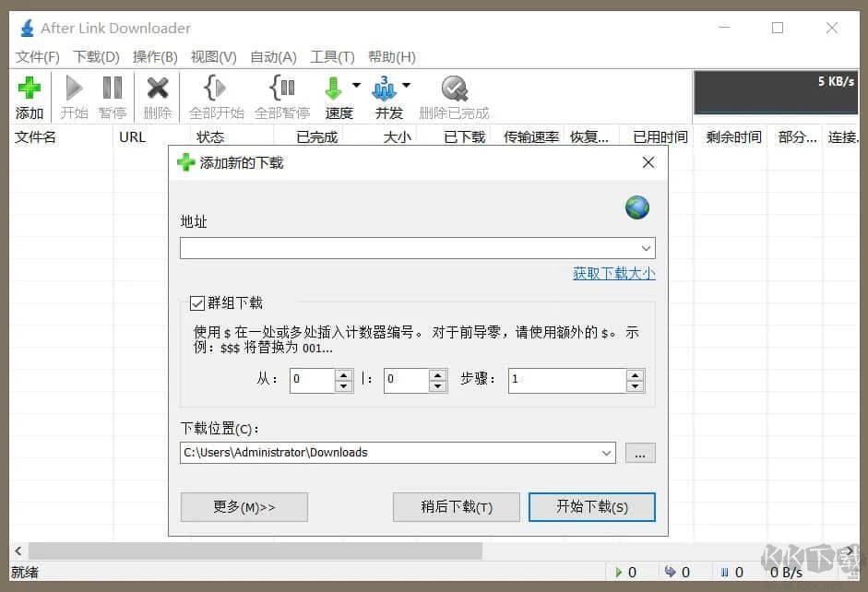Viewport: 868px width, 592px height.
Task: Click the 全部开始 toolbar icon
Action: pyautogui.click(x=215, y=89)
